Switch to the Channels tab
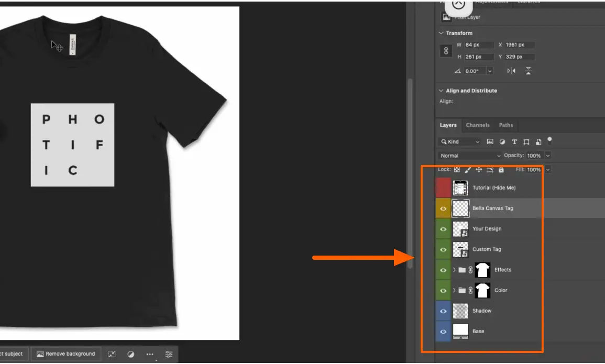The width and height of the screenshot is (605, 364). (x=478, y=125)
